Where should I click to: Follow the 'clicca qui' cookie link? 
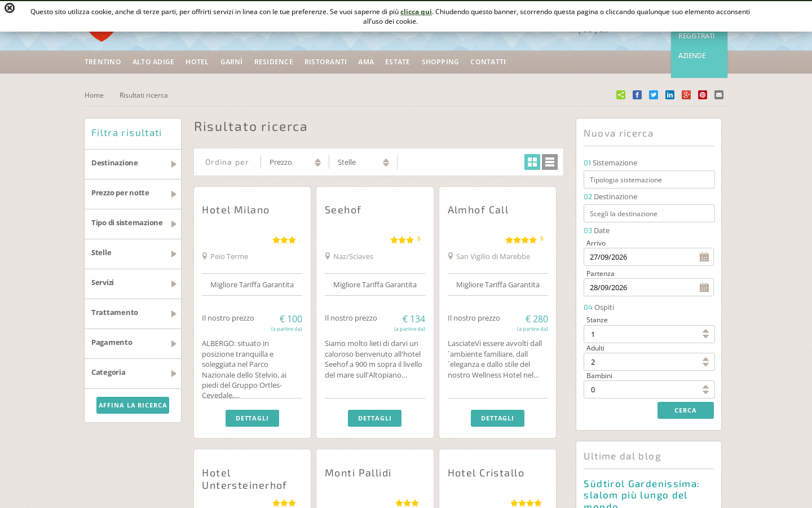[416, 12]
